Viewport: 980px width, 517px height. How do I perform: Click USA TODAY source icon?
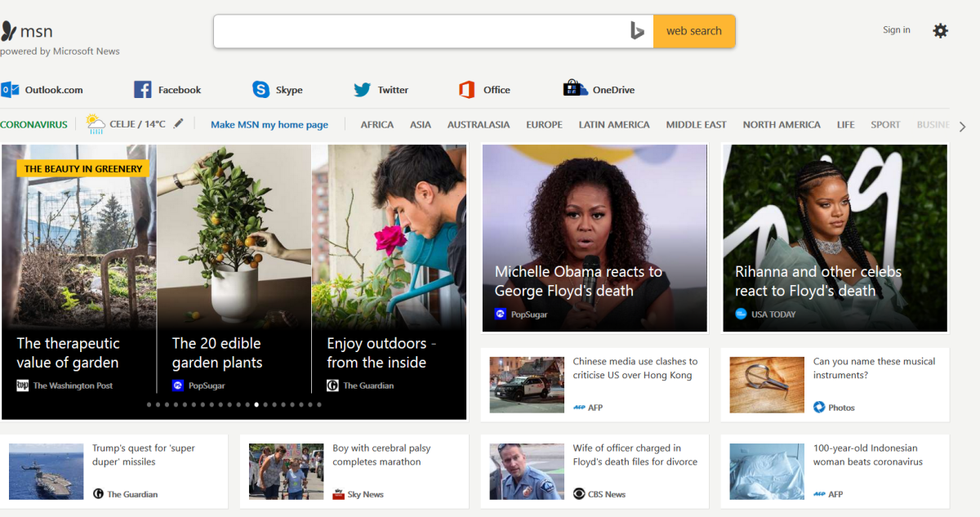click(x=741, y=314)
